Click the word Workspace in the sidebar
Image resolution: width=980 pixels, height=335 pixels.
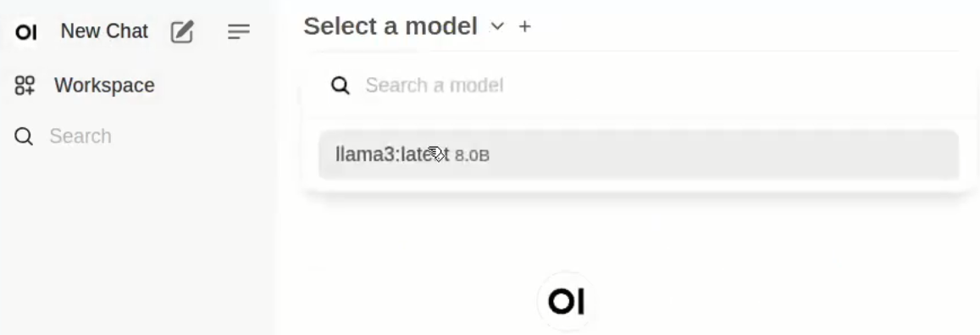(104, 85)
